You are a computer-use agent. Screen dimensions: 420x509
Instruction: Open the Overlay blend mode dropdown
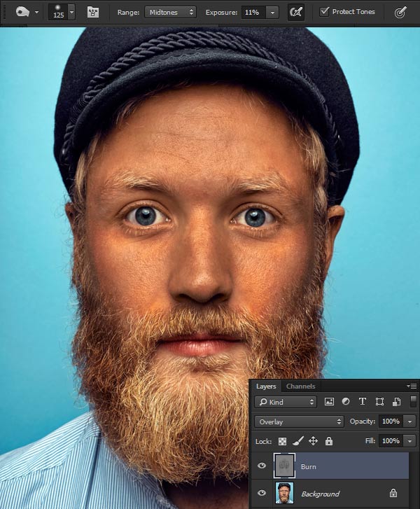coord(299,421)
